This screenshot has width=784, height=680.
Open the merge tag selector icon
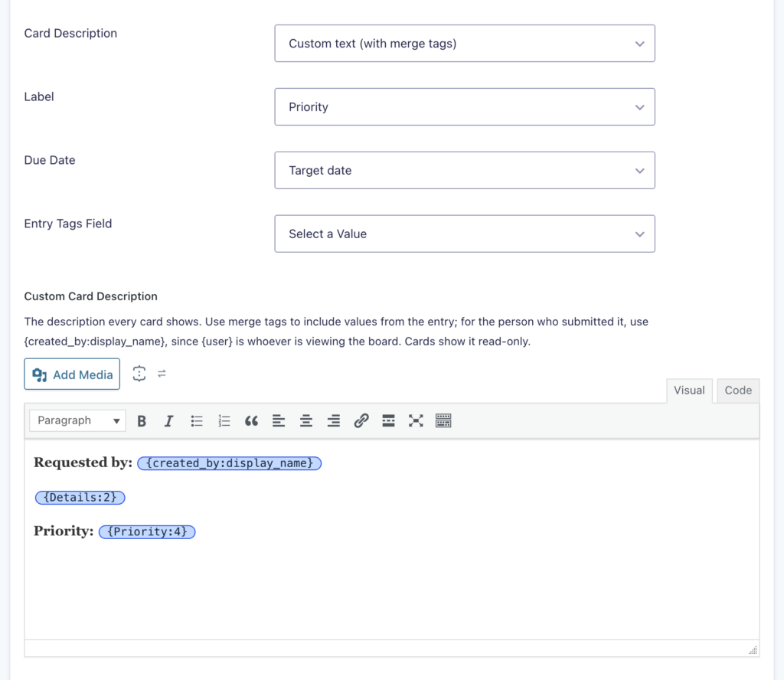[139, 374]
